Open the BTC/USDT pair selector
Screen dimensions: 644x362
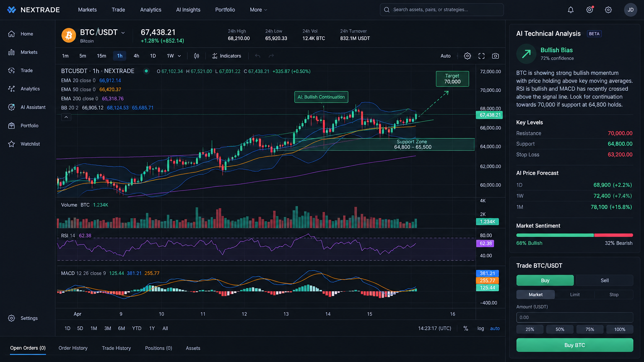[103, 32]
